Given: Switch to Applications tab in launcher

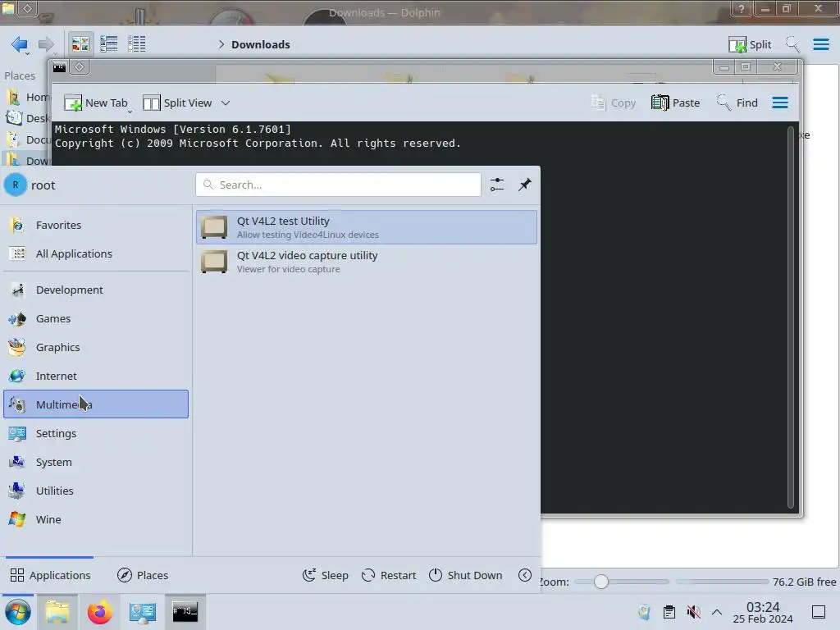Looking at the screenshot, I should point(50,575).
